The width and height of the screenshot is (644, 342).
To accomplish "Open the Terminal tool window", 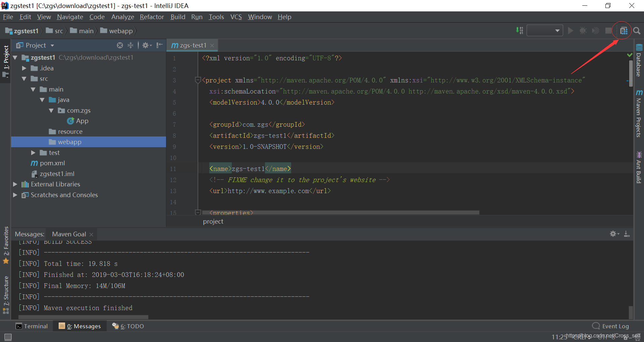I will tap(32, 326).
